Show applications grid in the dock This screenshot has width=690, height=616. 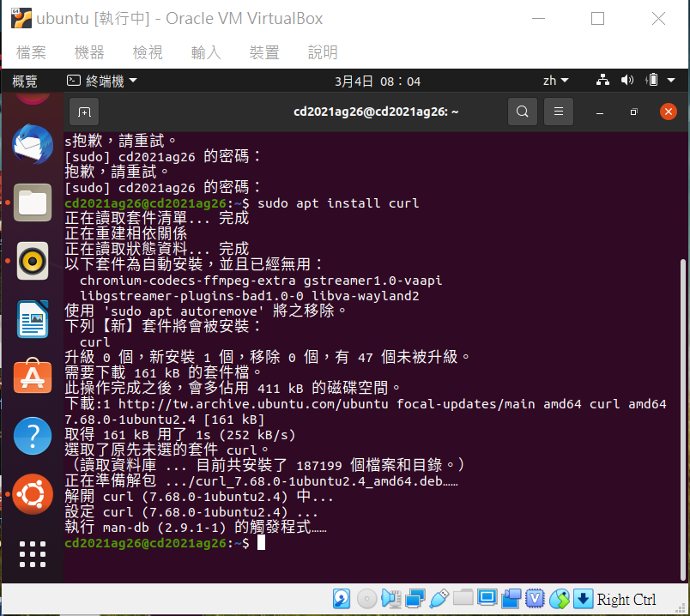(x=33, y=554)
